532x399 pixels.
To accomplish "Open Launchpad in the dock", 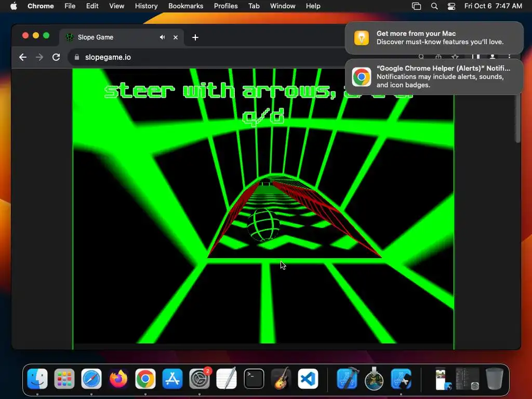I will click(64, 379).
